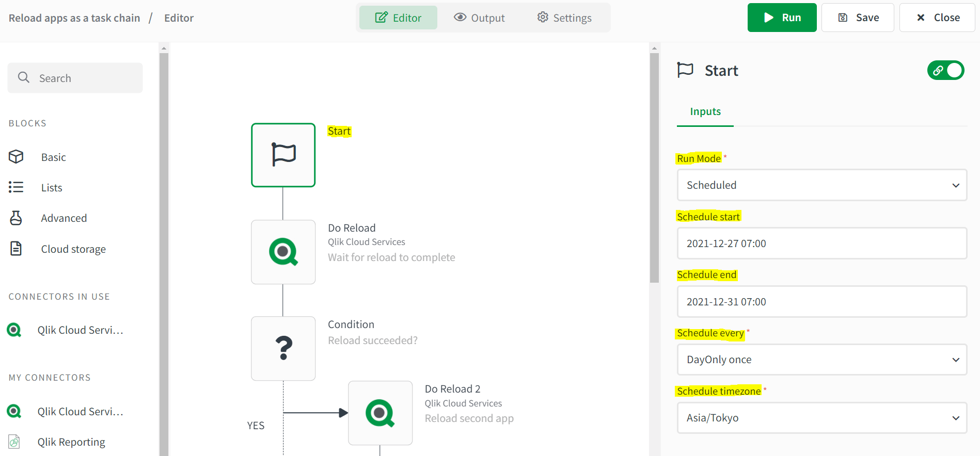
Task: Expand the Run Mode dropdown
Action: pos(821,185)
